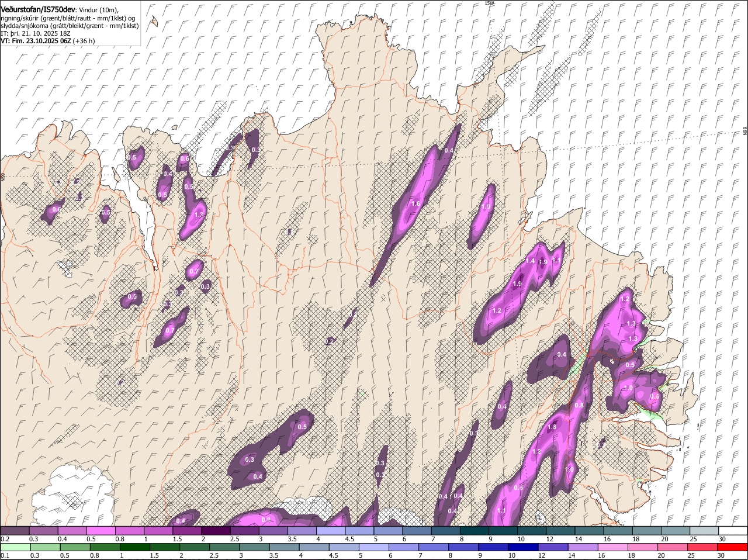Select the rain legend swatch between 5 and 6

[374, 548]
